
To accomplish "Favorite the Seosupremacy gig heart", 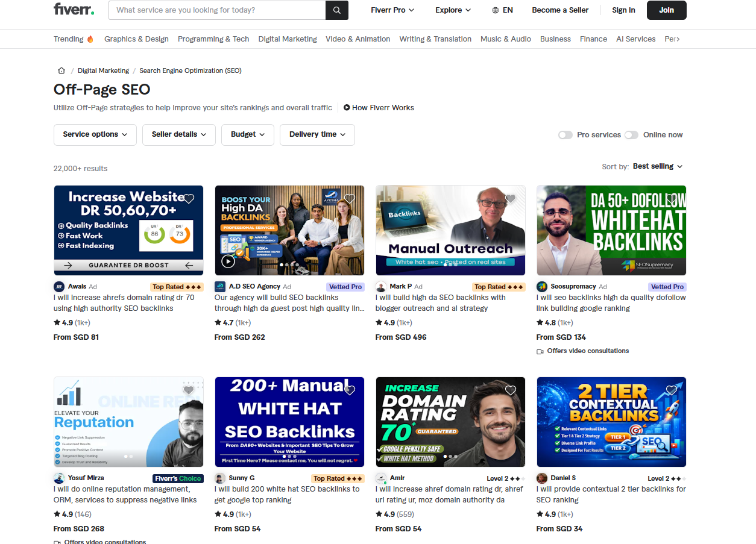I will 672,199.
